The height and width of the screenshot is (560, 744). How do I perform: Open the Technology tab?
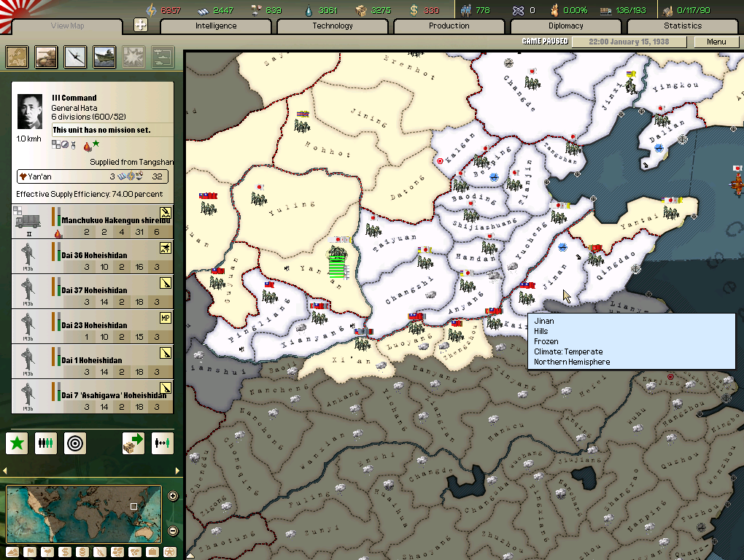[333, 26]
